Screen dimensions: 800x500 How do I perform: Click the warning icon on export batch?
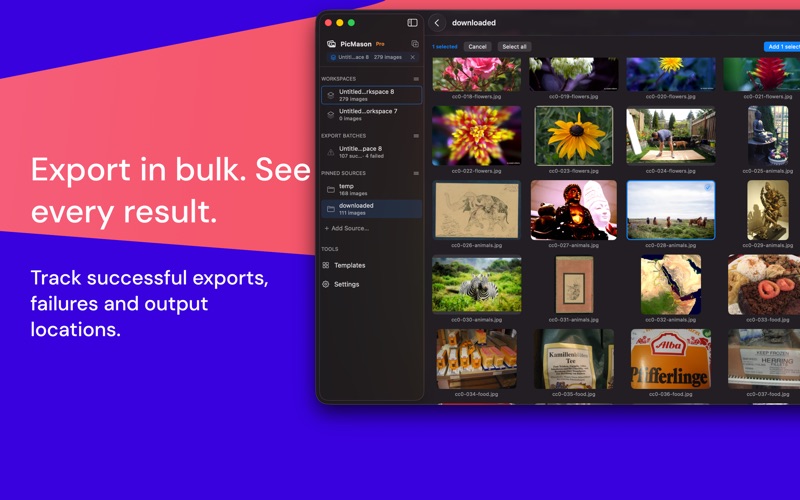click(331, 152)
